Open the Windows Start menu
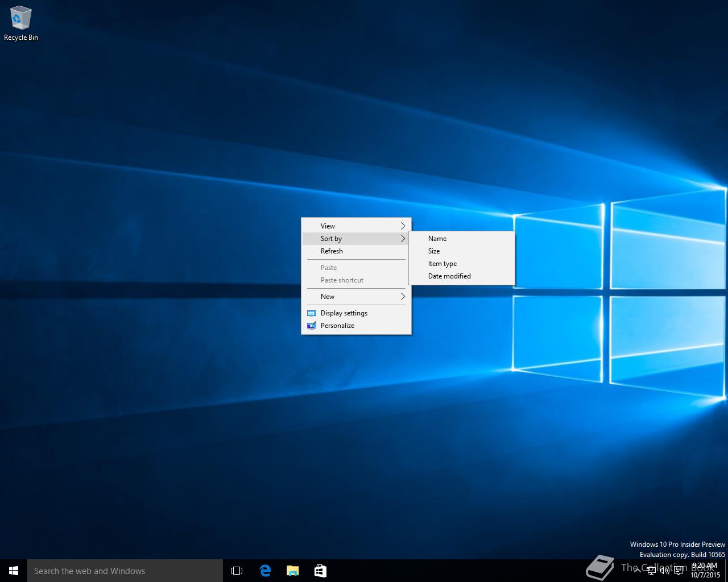The image size is (728, 582). point(14,571)
